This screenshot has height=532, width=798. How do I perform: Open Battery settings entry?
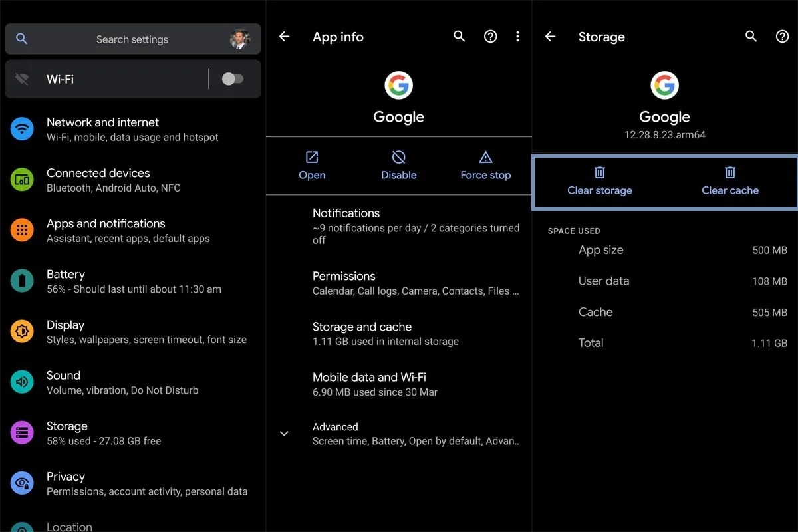click(x=133, y=281)
